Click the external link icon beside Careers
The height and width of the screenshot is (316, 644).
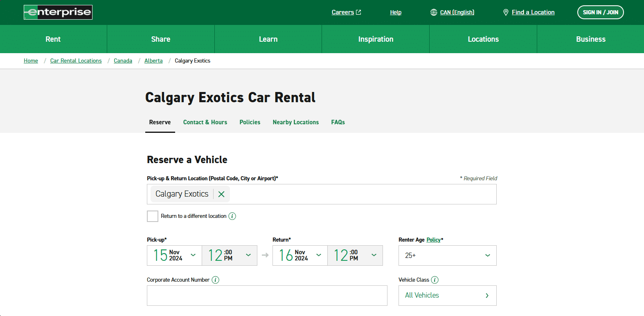pos(358,12)
